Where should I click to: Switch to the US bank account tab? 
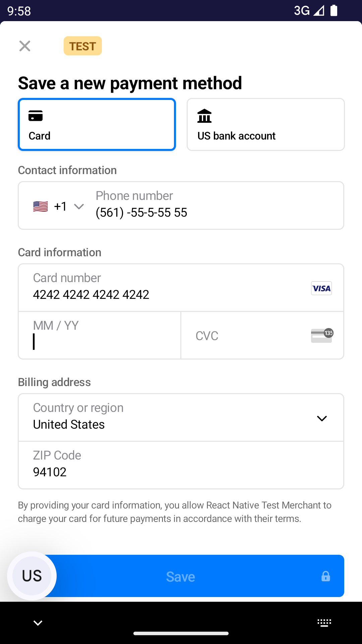265,124
